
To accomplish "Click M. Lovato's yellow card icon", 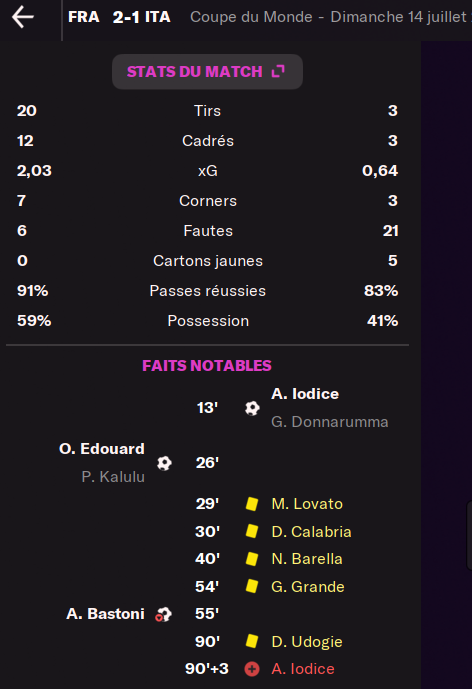I will click(x=252, y=504).
